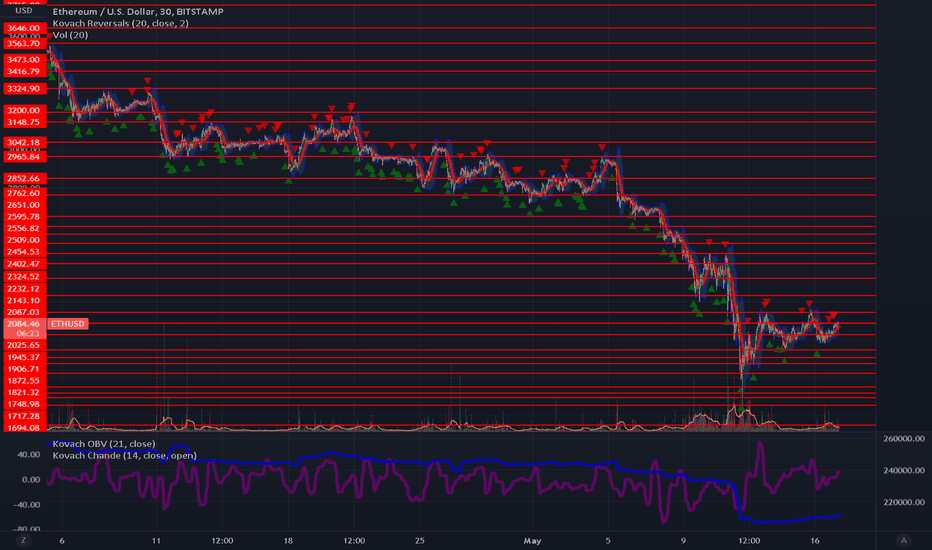Click the ETHUSD price line label
Viewport: 932px width, 550px height.
click(68, 324)
